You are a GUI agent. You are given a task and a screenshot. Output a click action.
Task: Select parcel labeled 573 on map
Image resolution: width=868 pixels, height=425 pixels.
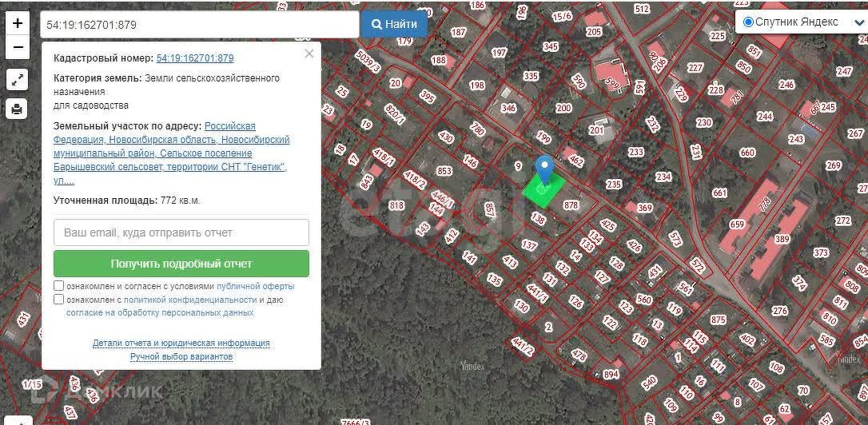tap(675, 239)
